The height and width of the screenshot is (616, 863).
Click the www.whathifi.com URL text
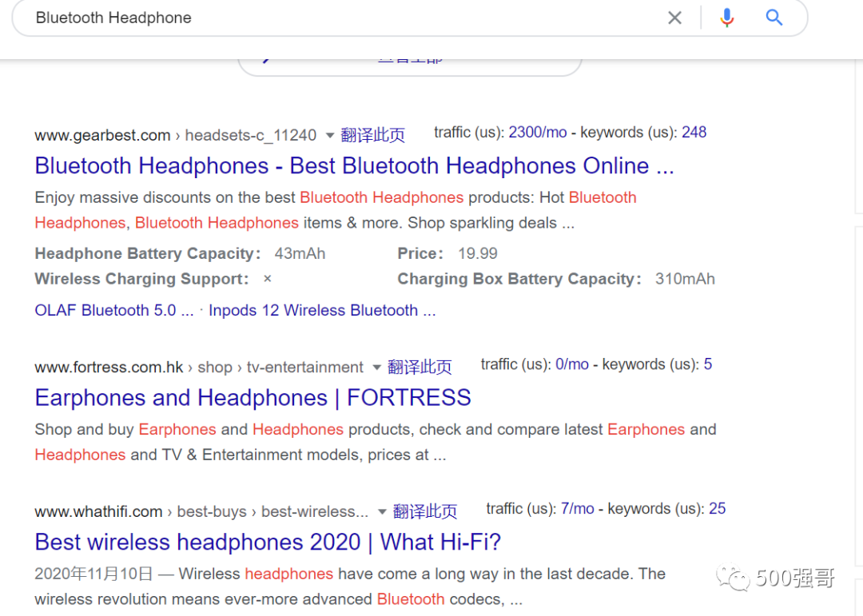tap(98, 512)
